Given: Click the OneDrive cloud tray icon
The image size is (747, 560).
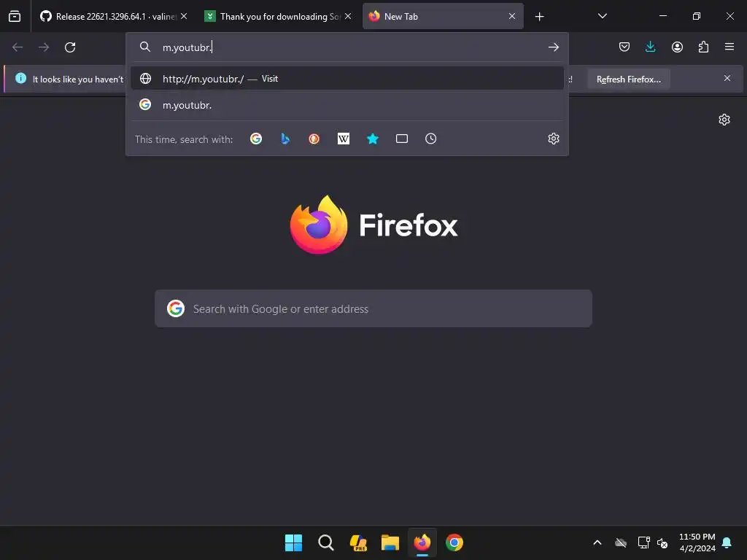Looking at the screenshot, I should [621, 542].
